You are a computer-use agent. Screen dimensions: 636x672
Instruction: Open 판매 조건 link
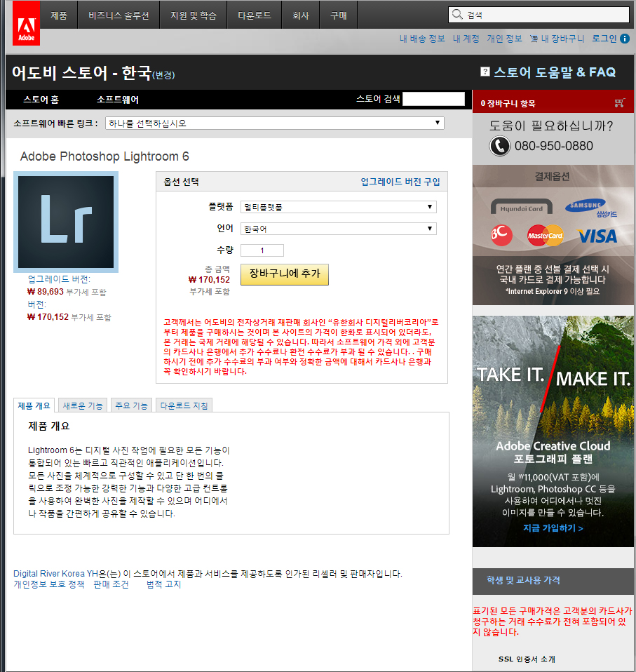[x=111, y=584]
